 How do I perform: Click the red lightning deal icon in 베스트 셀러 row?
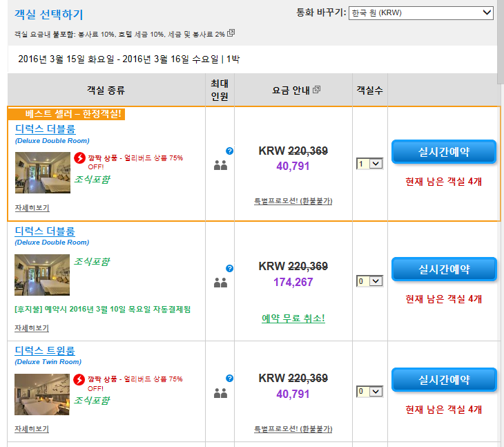tap(79, 158)
